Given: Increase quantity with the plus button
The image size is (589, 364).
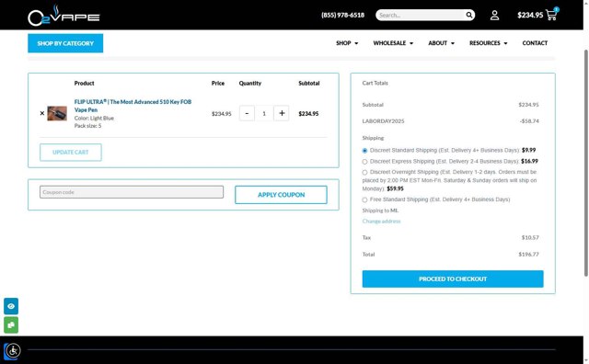Looking at the screenshot, I should pos(282,113).
